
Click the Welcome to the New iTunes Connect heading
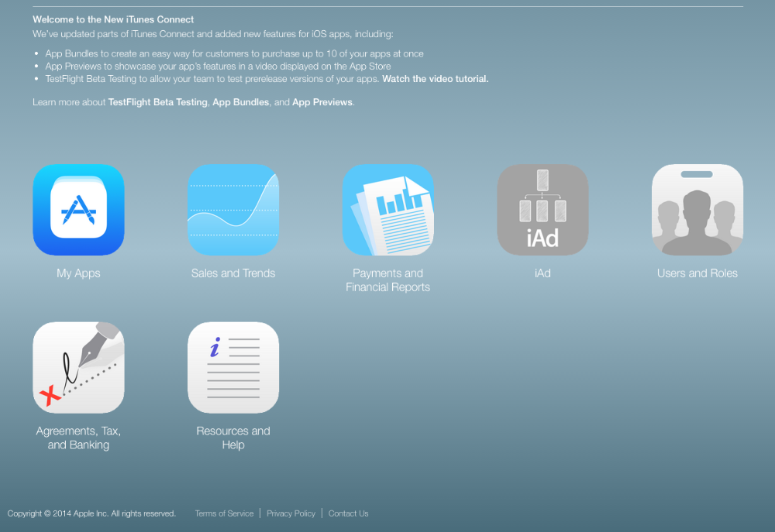[x=113, y=20]
